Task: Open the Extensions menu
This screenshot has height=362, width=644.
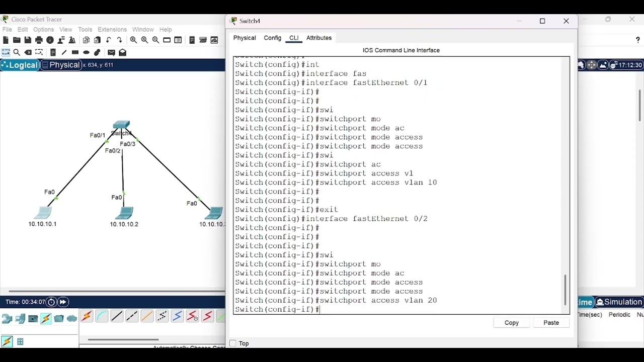Action: [112, 30]
